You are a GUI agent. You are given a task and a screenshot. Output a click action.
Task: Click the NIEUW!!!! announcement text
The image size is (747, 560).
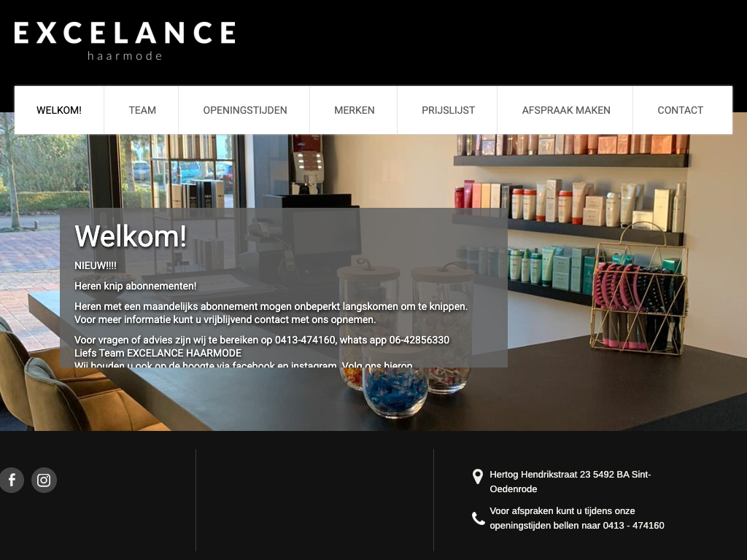pyautogui.click(x=96, y=265)
